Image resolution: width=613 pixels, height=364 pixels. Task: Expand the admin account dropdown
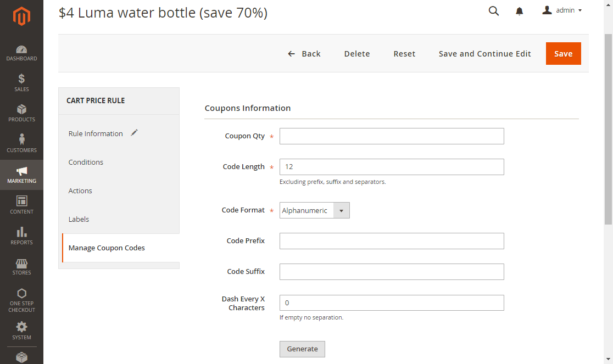pyautogui.click(x=562, y=10)
